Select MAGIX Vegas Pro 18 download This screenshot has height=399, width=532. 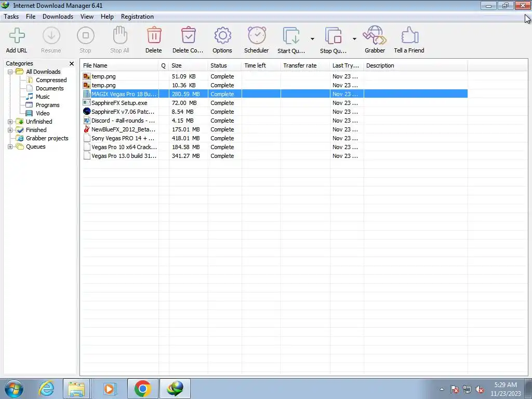[274, 94]
